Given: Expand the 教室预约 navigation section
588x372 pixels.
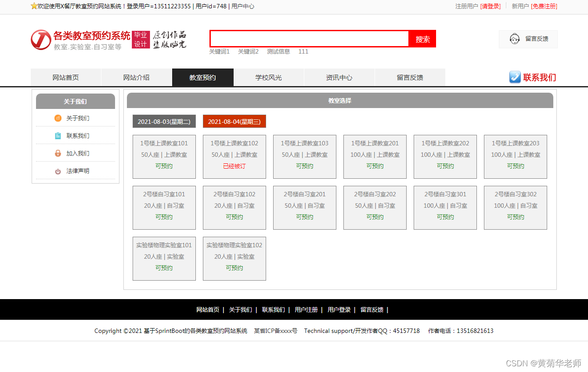Looking at the screenshot, I should pyautogui.click(x=202, y=77).
